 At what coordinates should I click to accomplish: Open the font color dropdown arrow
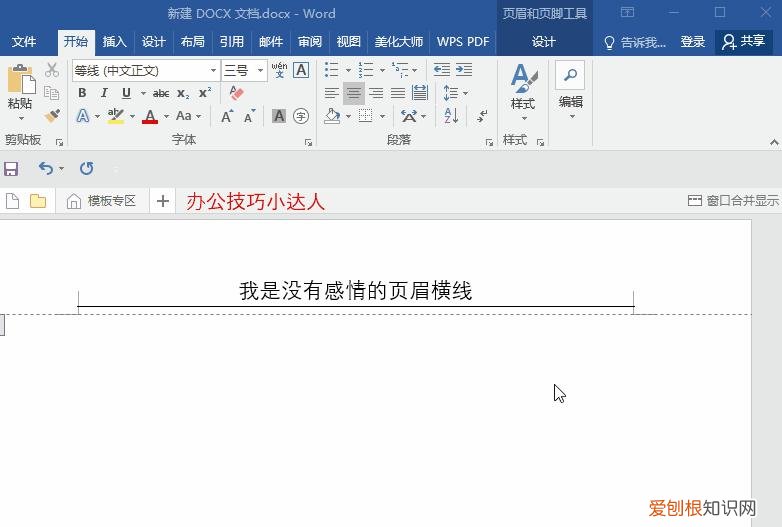coord(166,117)
